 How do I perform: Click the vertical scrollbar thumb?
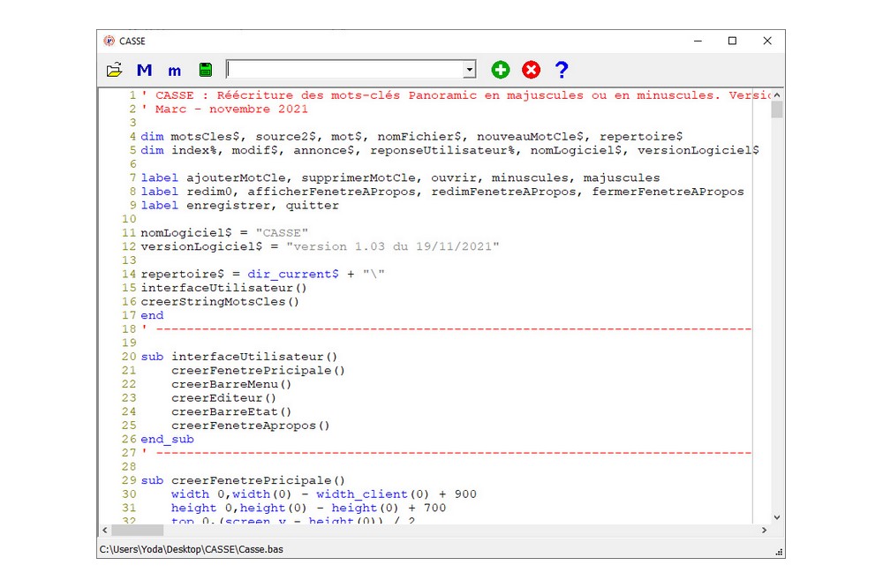click(x=777, y=109)
